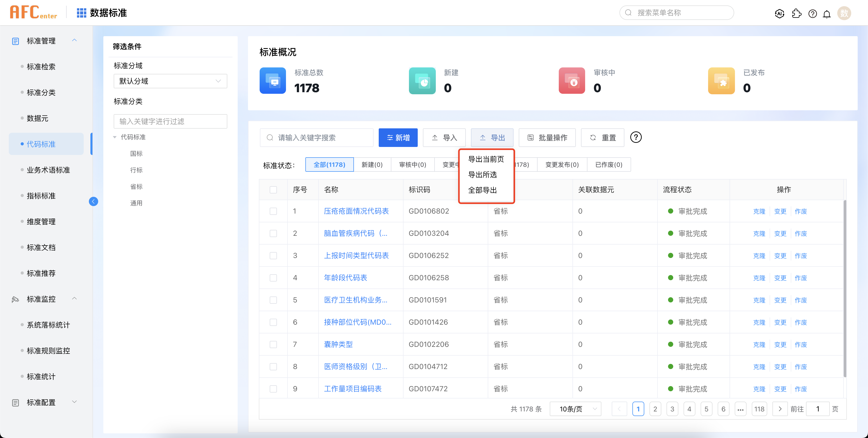
Task: Select 新建(0) status tab
Action: click(x=372, y=165)
